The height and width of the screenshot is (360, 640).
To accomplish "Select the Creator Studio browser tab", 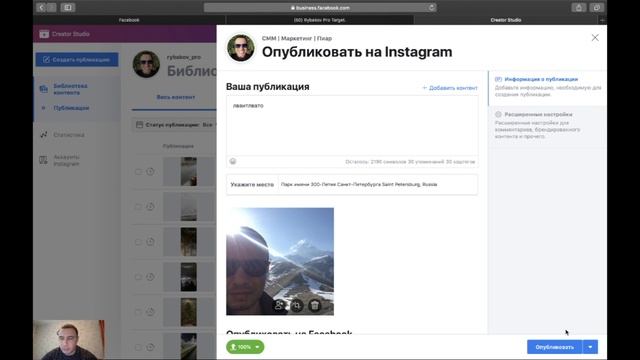I will [506, 20].
